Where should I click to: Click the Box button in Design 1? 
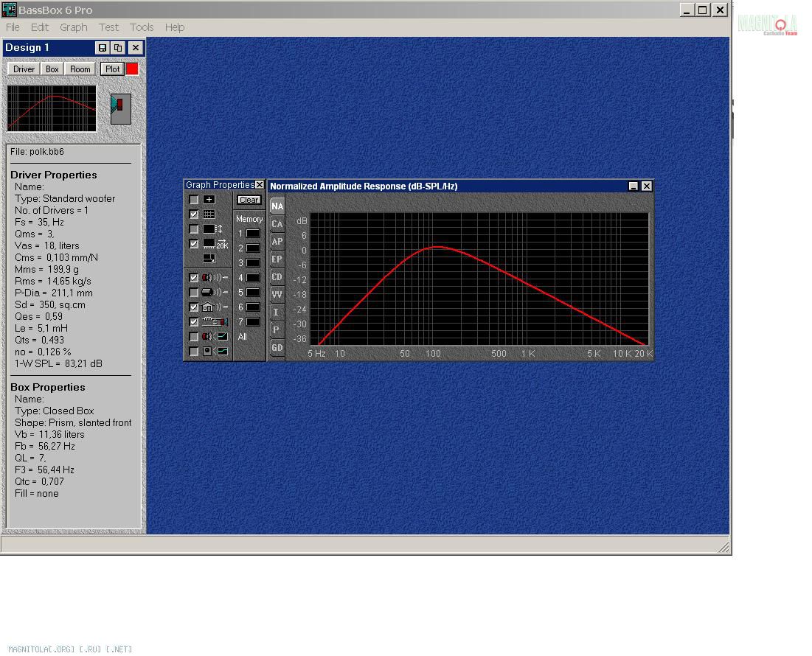coord(52,69)
